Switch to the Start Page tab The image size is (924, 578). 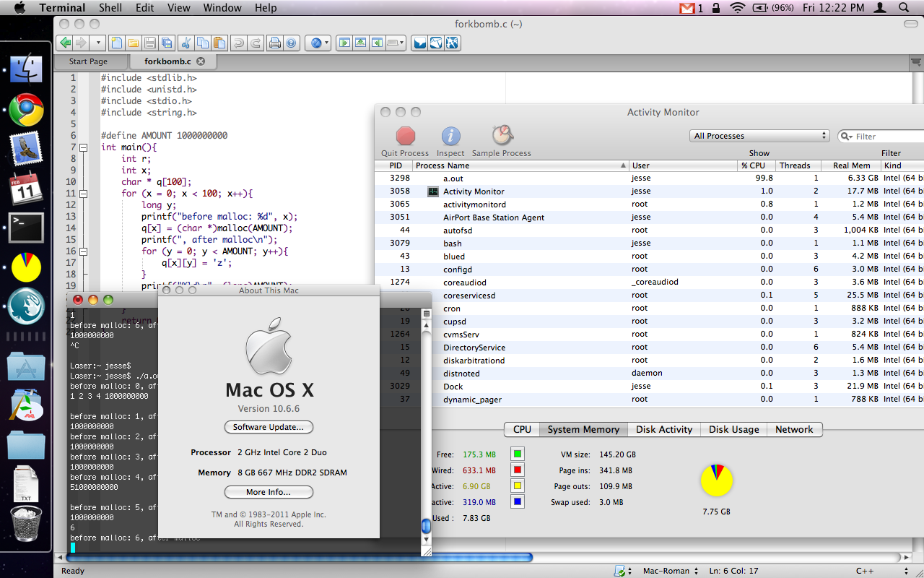click(x=88, y=61)
